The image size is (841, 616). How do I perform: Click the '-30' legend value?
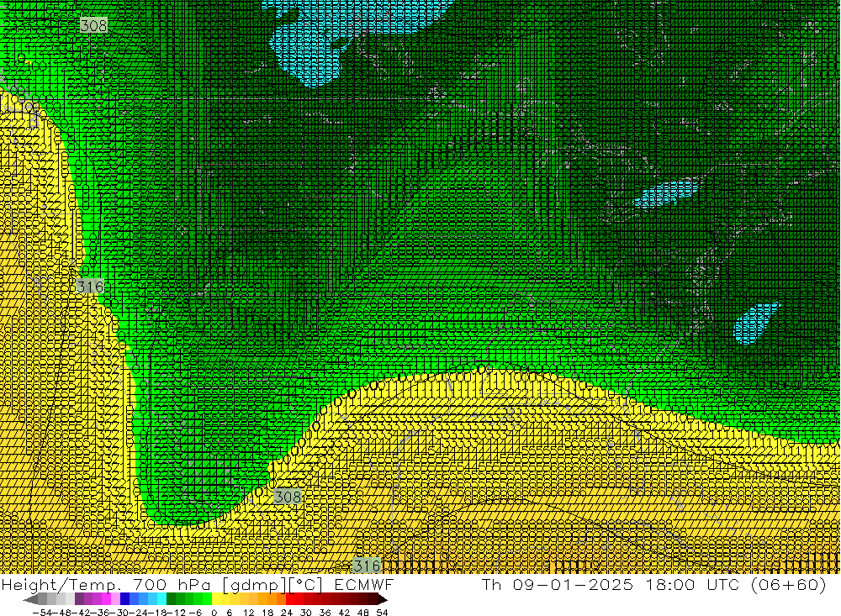[120, 613]
